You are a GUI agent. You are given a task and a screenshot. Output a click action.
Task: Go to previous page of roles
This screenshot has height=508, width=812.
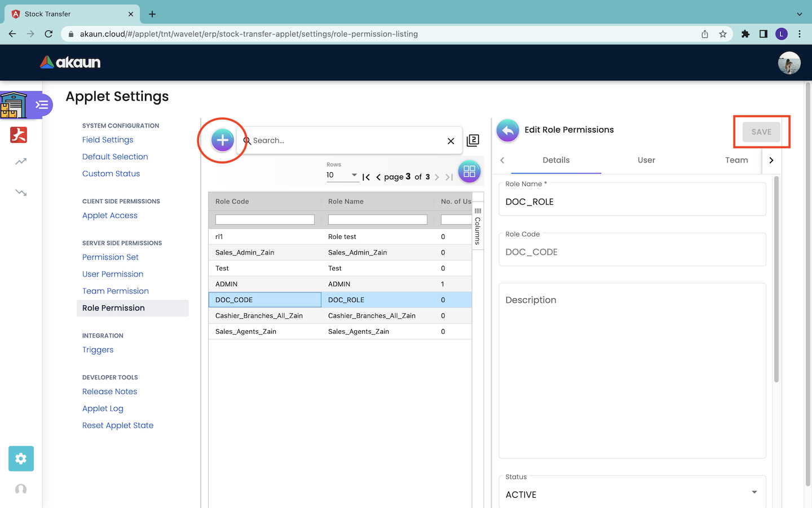point(378,177)
